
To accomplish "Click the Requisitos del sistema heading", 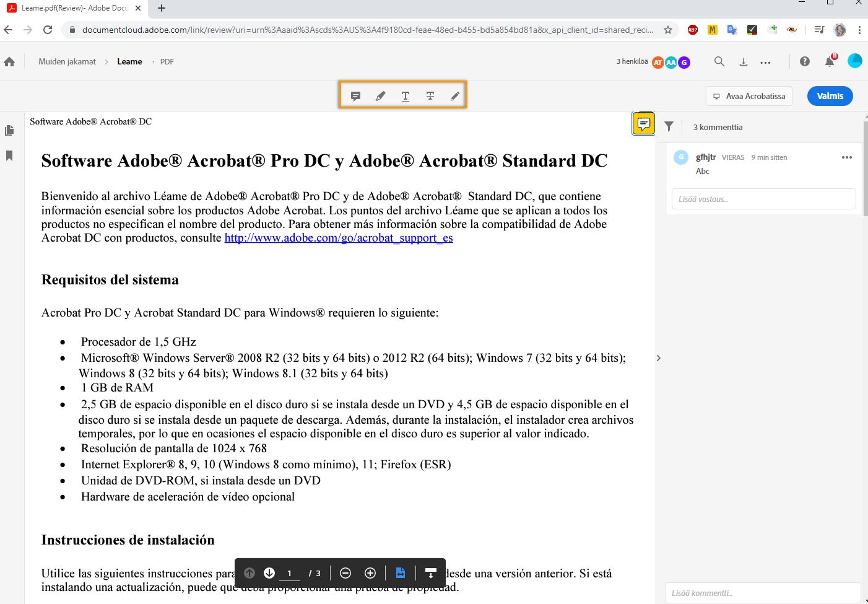I will tap(110, 279).
